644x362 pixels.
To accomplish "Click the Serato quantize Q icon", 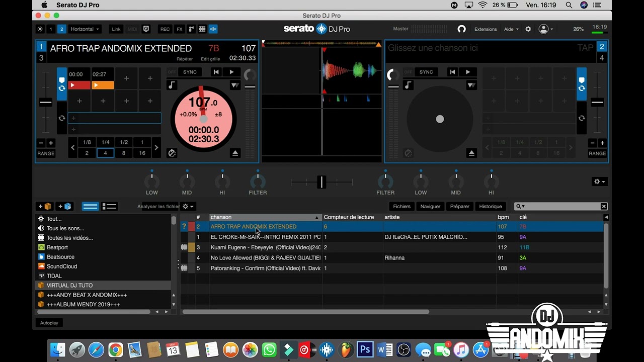I will coord(146,29).
